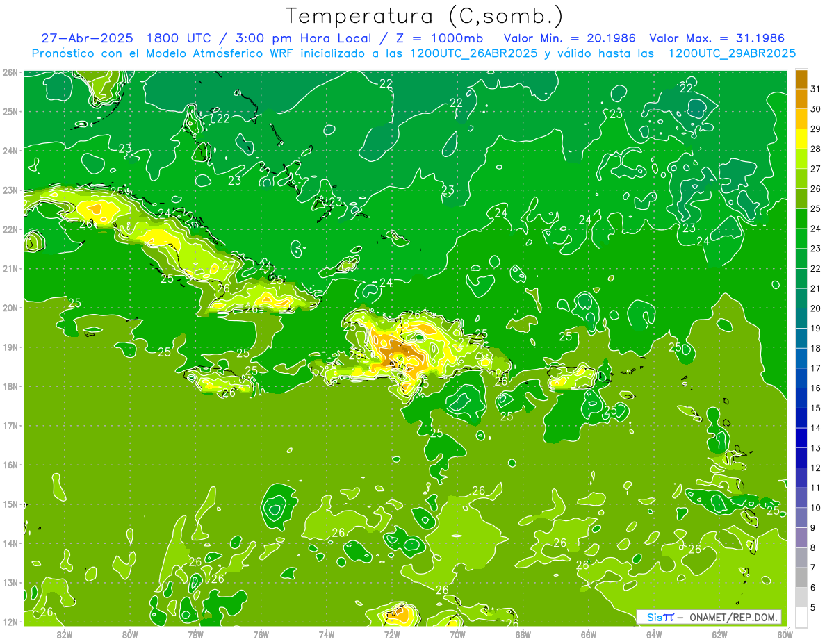Viewport: 834px width, 644px height.
Task: Click the "24N" latitude axis label
Action: 10,151
